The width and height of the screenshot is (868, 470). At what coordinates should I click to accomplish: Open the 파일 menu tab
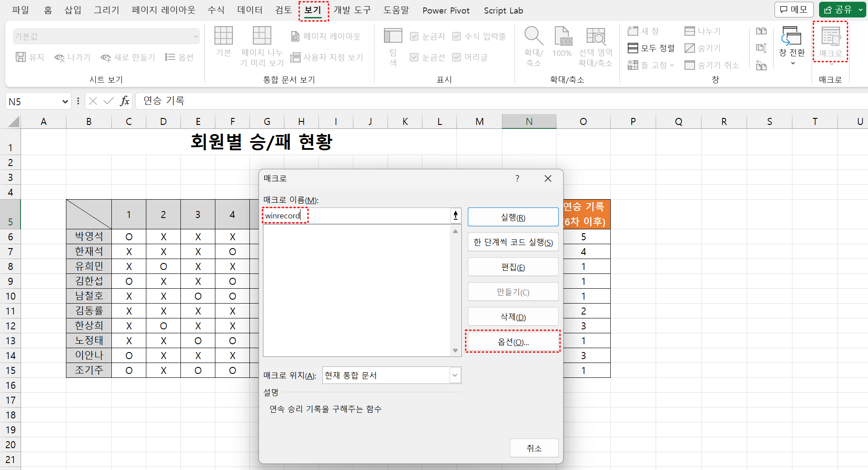20,10
